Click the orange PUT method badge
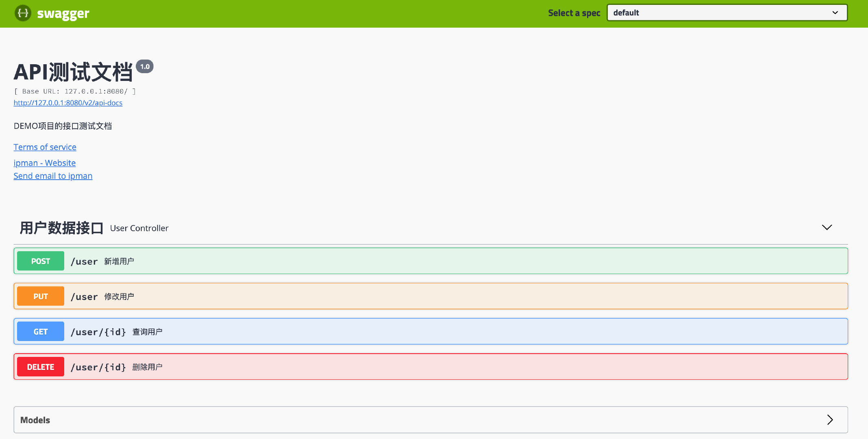 [x=41, y=296]
